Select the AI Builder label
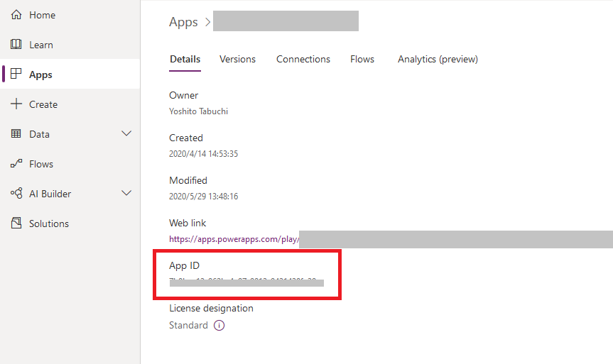The height and width of the screenshot is (364, 613). point(50,194)
